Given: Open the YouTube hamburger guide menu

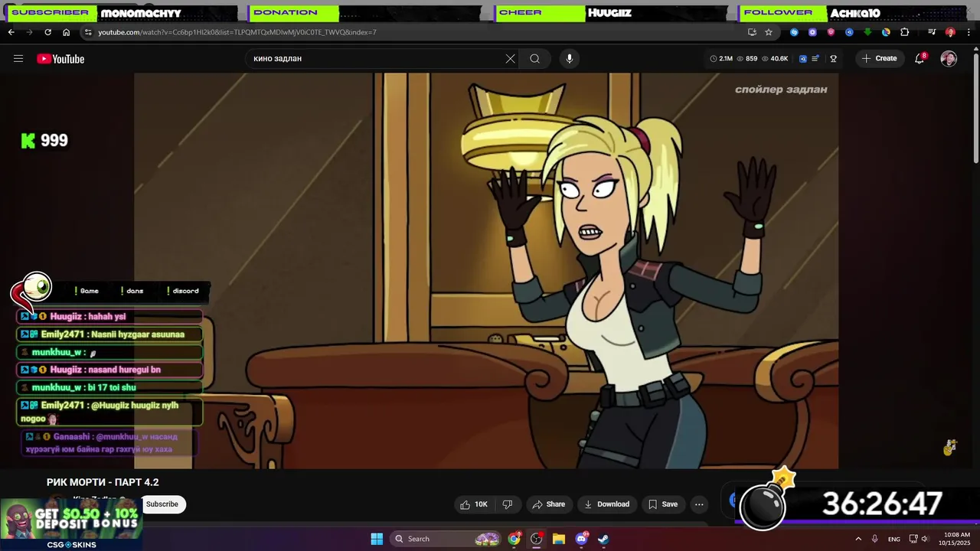Looking at the screenshot, I should click(x=18, y=59).
